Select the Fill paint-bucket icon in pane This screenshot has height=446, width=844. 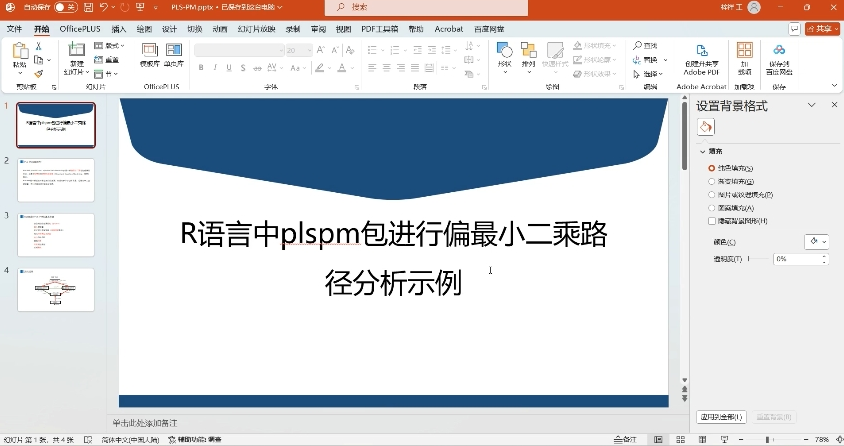click(706, 127)
